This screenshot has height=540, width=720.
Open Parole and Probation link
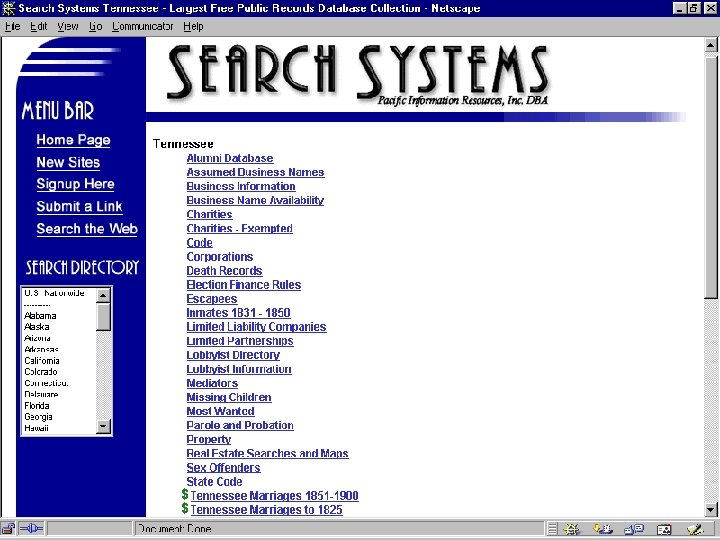(240, 425)
